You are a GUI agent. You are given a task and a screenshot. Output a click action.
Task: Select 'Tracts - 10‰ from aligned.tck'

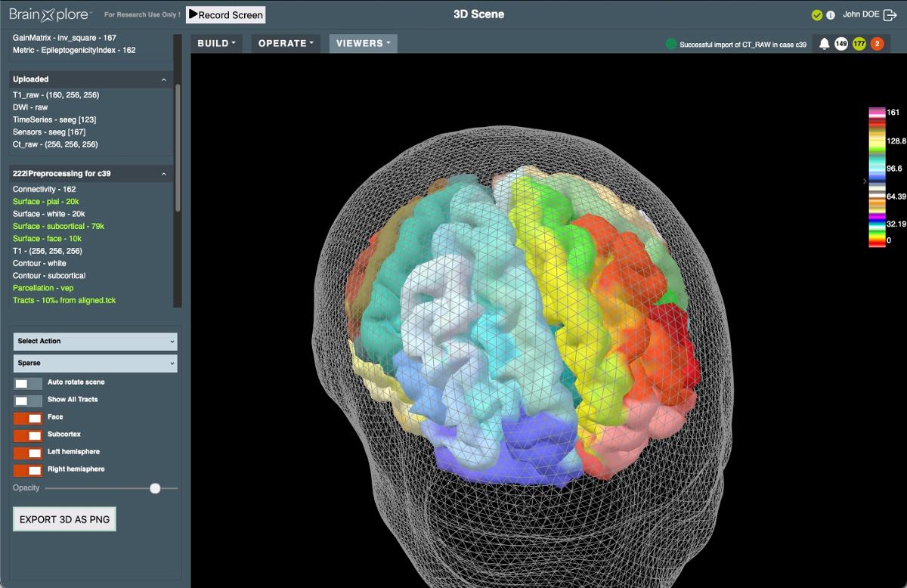[64, 300]
